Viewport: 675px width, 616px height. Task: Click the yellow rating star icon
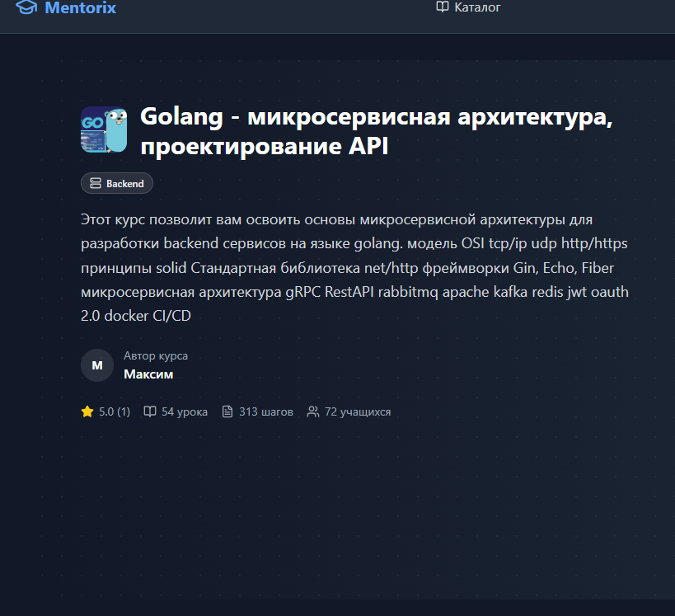click(x=87, y=411)
